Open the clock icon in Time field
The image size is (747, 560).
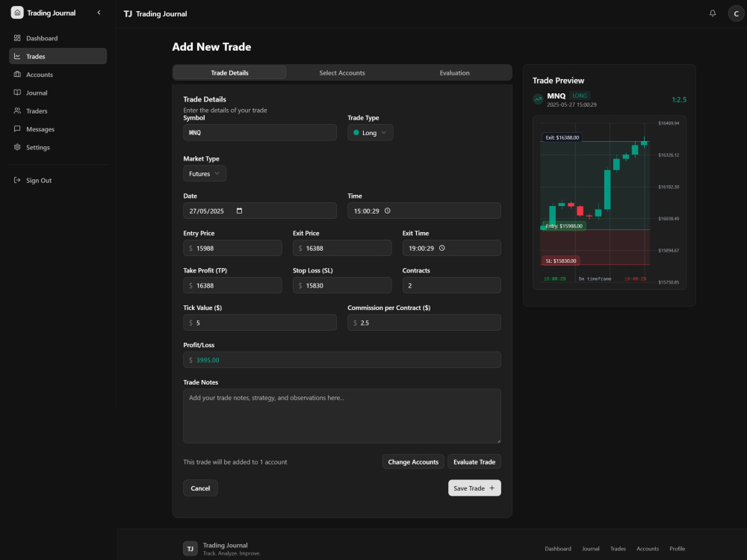pyautogui.click(x=387, y=211)
